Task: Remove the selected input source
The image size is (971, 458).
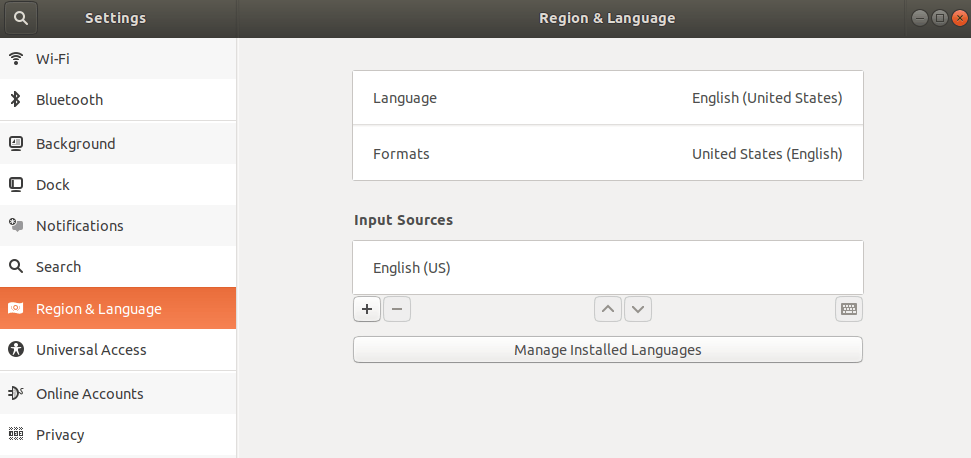Action: tap(397, 309)
